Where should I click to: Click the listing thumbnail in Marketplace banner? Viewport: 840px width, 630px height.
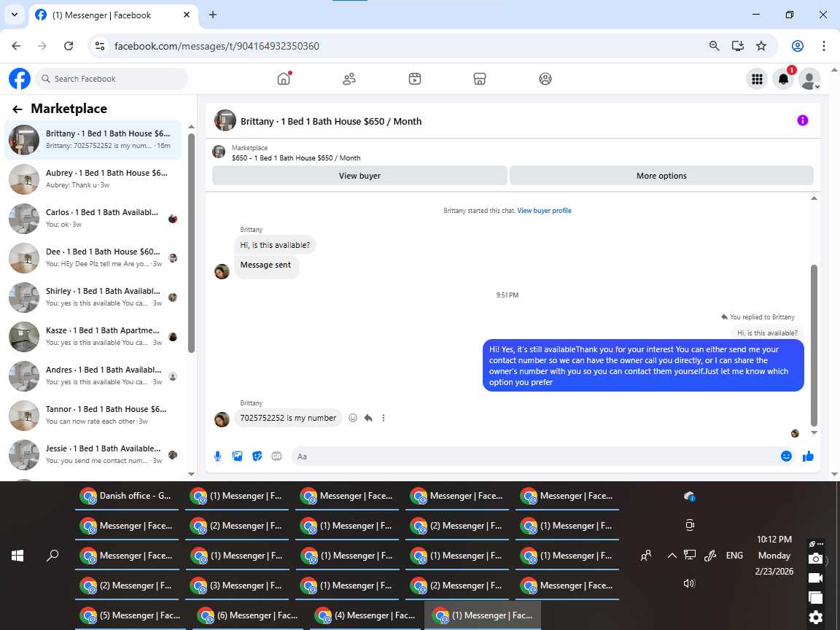click(x=219, y=152)
